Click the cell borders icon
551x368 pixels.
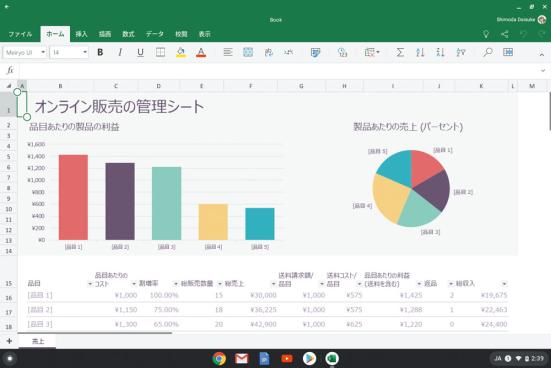(x=160, y=52)
